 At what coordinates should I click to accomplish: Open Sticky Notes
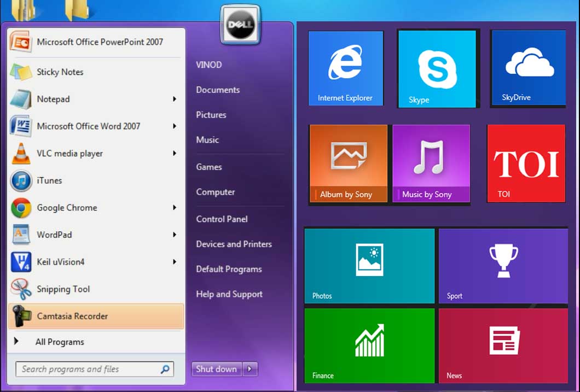[61, 72]
